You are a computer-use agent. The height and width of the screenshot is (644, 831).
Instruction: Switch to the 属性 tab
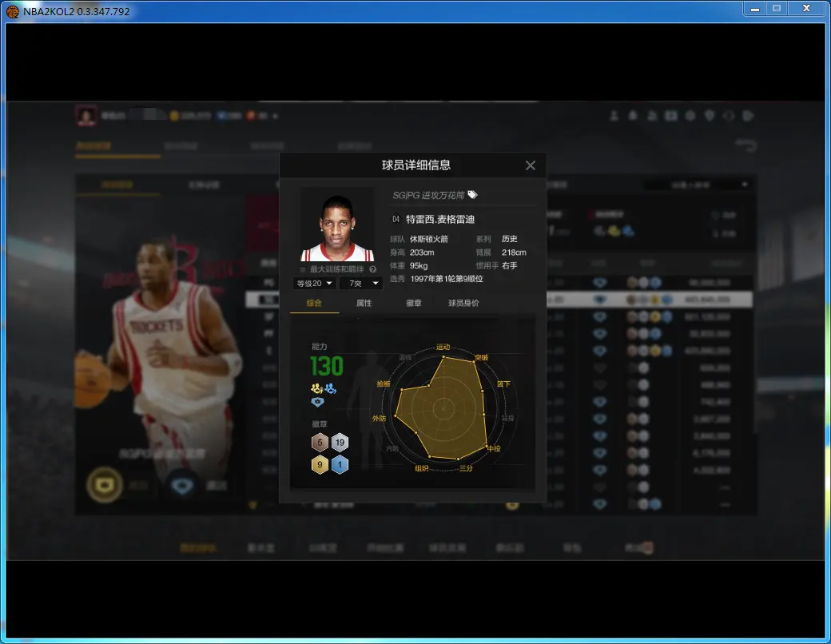[364, 303]
